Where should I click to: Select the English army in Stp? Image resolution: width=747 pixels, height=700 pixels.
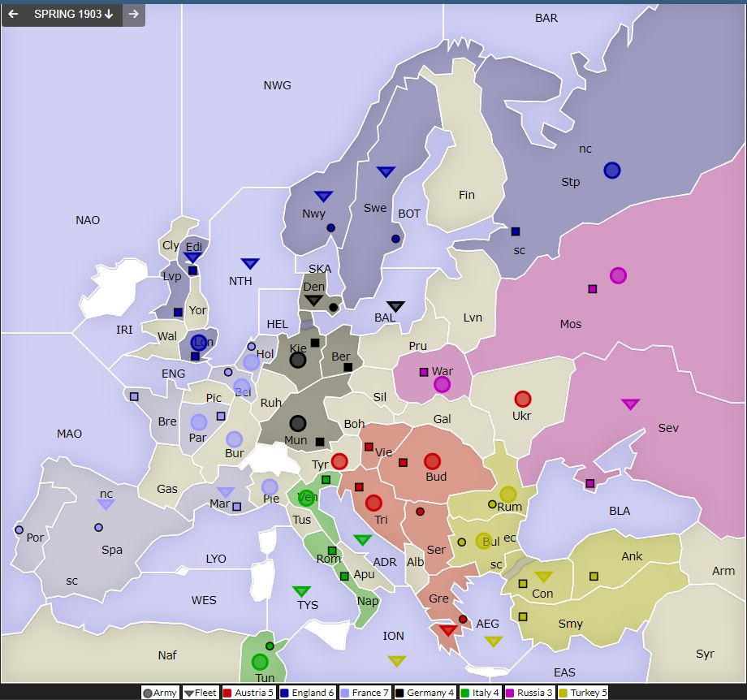point(612,170)
